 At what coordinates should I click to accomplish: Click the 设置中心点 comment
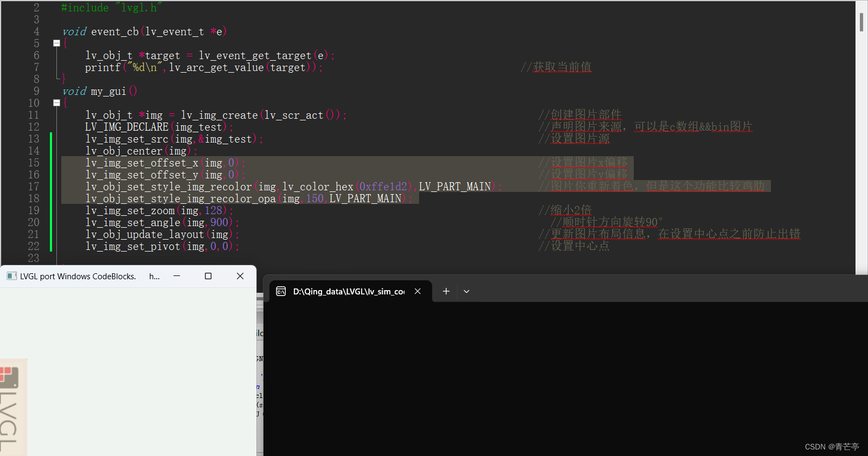tap(574, 246)
